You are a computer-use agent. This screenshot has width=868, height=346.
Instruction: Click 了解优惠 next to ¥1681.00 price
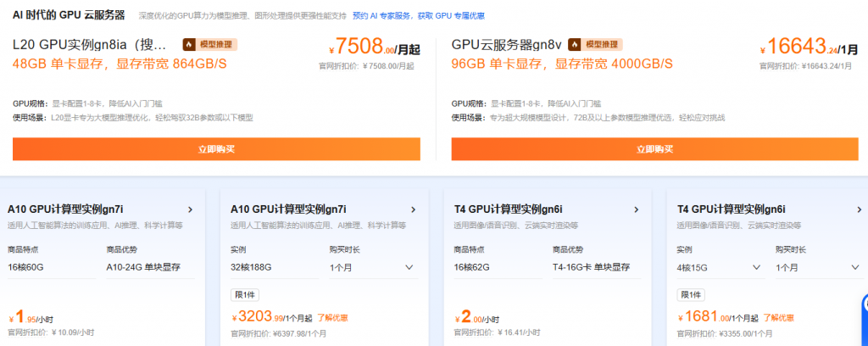(x=779, y=318)
